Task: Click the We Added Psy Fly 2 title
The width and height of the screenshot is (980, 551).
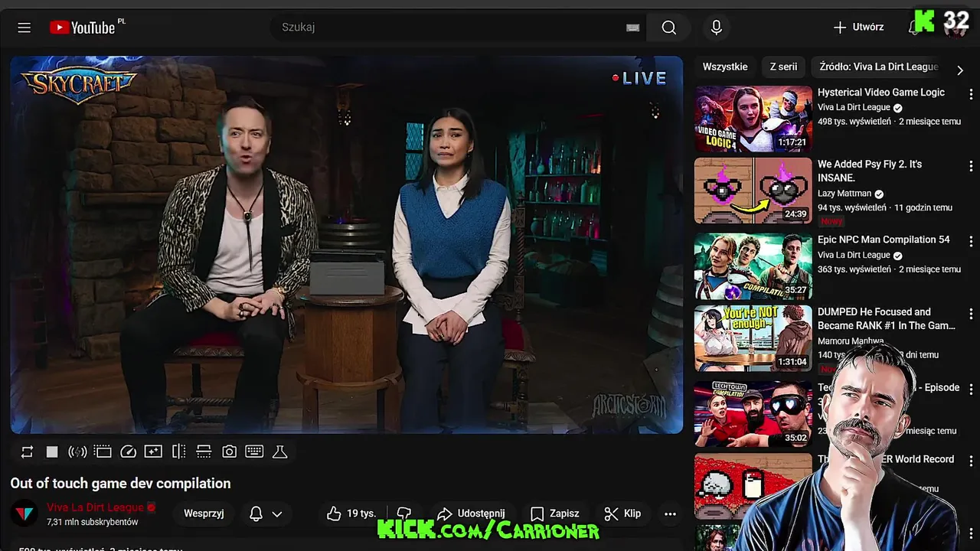Action: 870,171
